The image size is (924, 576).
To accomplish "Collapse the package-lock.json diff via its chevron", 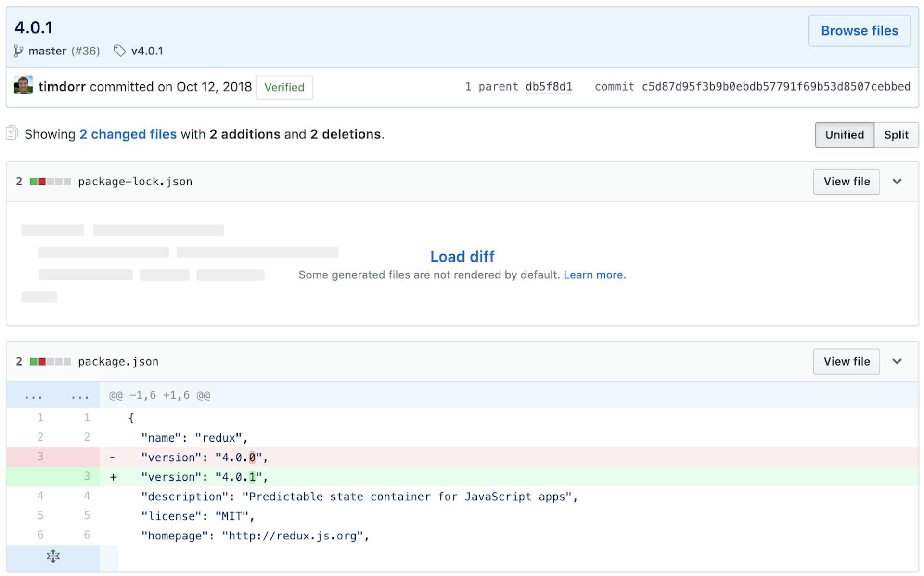I will (898, 182).
